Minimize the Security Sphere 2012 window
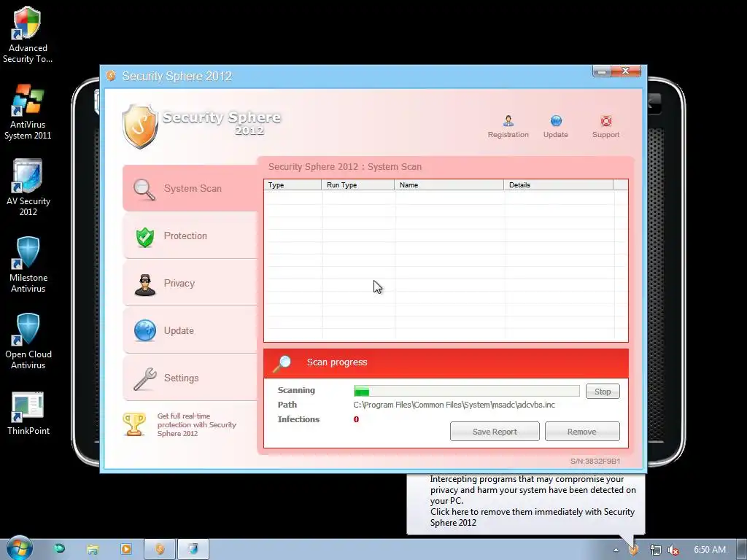The image size is (747, 560). pos(602,71)
